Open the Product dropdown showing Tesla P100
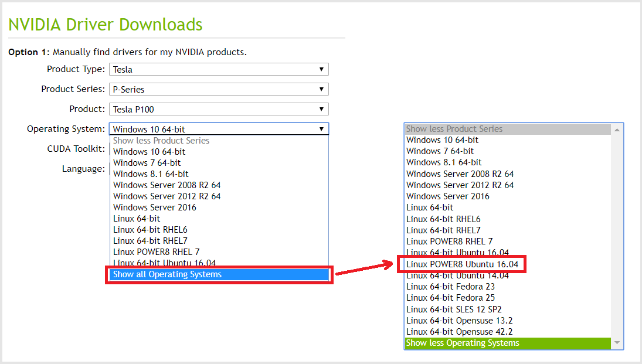The height and width of the screenshot is (364, 642). click(x=219, y=110)
